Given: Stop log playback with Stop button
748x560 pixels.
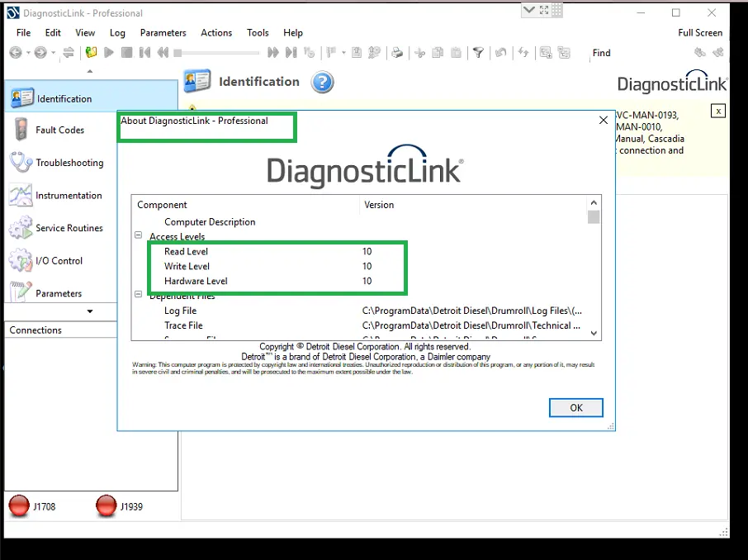Looking at the screenshot, I should pyautogui.click(x=127, y=53).
